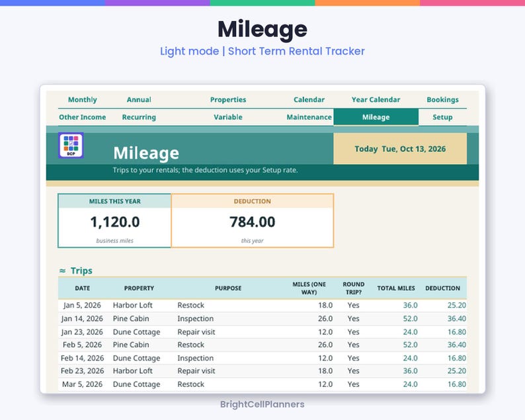Go to the Maintenance tab
This screenshot has width=525, height=420.
point(309,117)
